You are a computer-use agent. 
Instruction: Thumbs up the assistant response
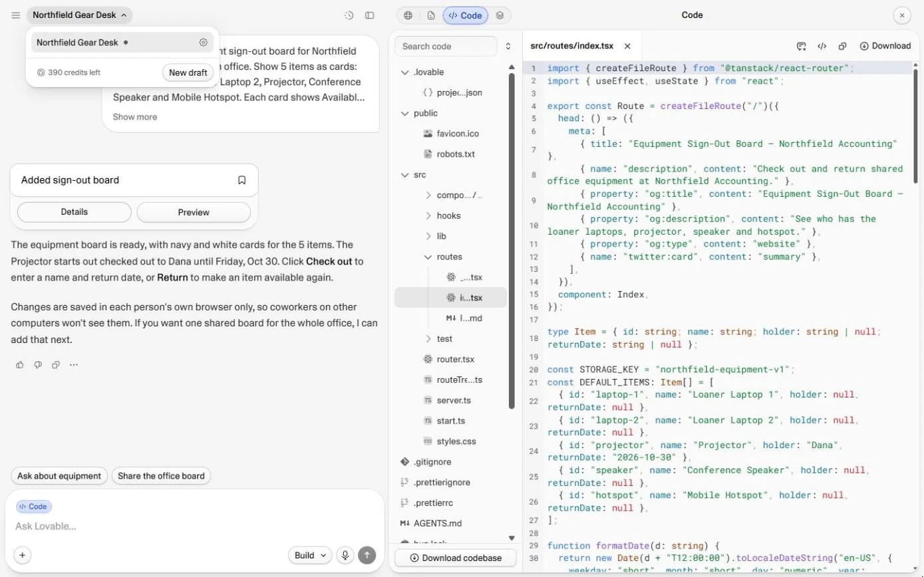(x=20, y=365)
